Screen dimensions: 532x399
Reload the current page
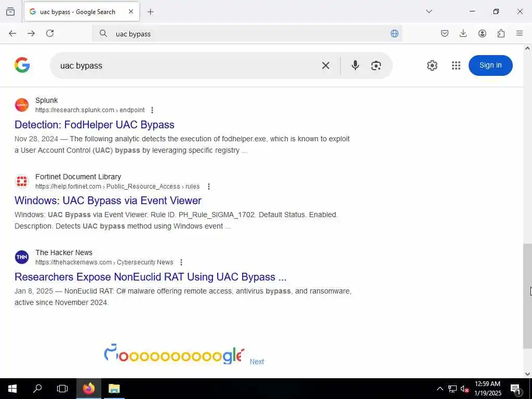pos(50,33)
